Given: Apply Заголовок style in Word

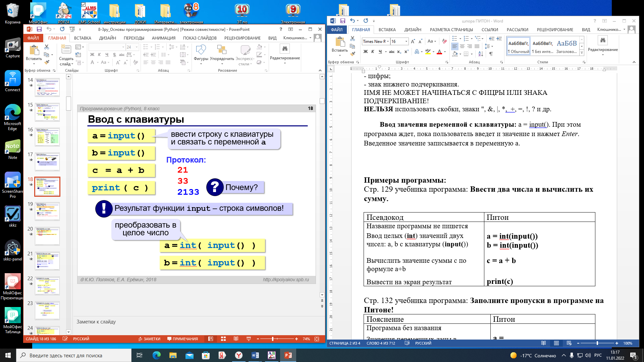Looking at the screenshot, I should point(567,46).
